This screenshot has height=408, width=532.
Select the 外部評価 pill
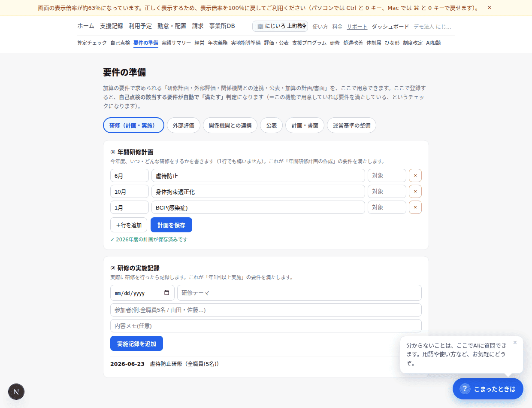click(184, 125)
